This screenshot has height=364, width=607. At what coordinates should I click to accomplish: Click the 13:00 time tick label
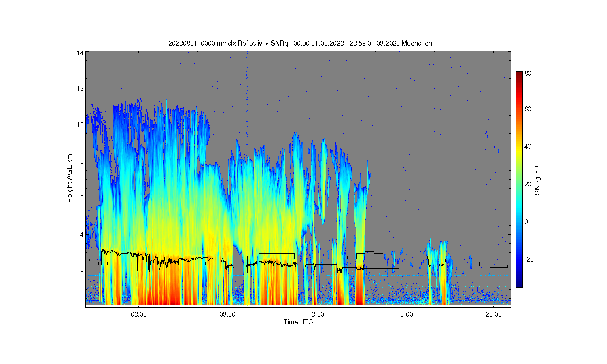click(316, 314)
